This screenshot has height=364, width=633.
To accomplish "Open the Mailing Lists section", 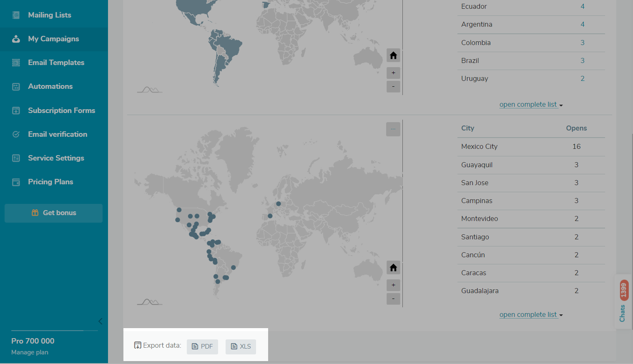I will 49,15.
